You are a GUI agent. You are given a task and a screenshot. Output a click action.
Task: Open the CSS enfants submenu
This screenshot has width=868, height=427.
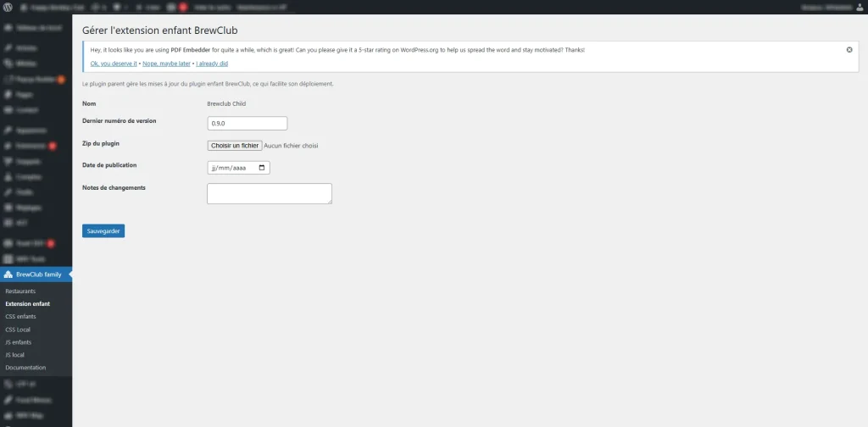point(21,316)
